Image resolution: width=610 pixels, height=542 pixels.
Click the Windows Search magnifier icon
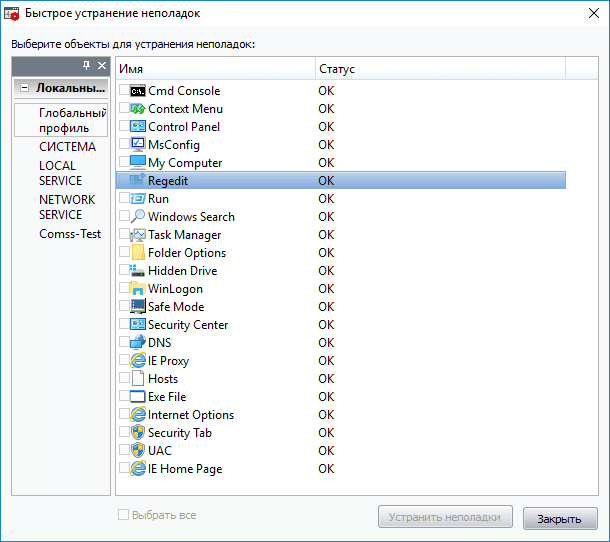click(x=138, y=217)
